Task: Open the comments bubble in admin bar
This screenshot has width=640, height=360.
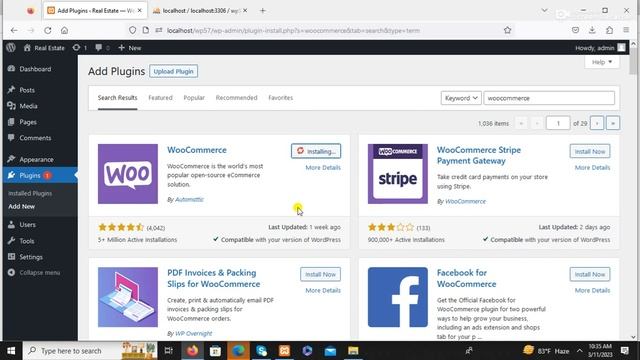Action: pos(102,48)
